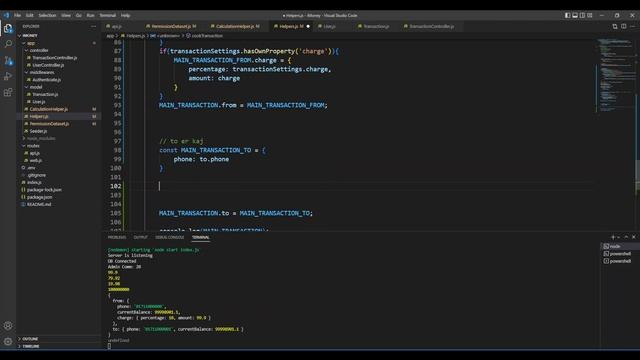Open the Accounts menu icon
640x360 pixels.
pos(8,326)
